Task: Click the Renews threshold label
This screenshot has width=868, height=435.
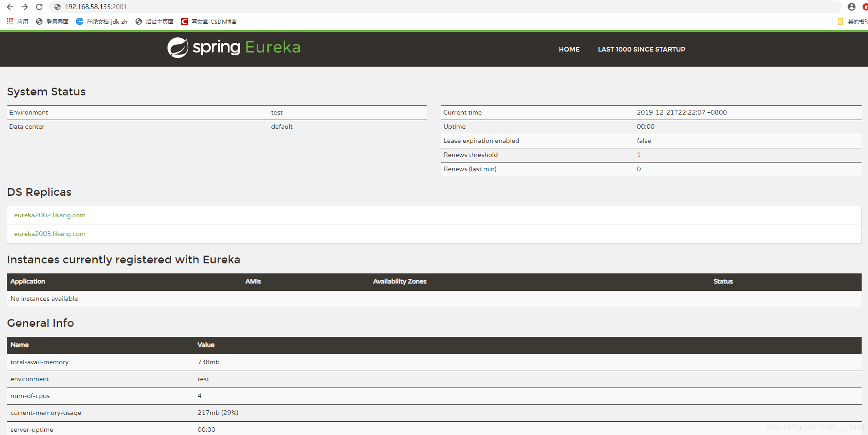Action: [x=470, y=155]
